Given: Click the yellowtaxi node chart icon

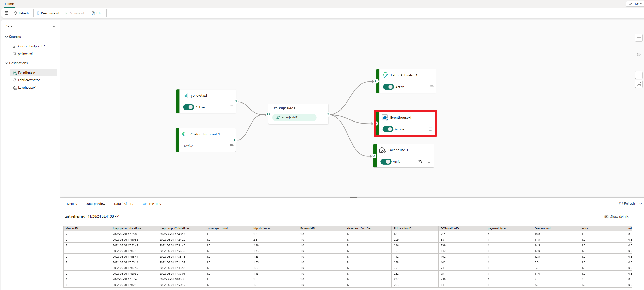Looking at the screenshot, I should tap(185, 95).
